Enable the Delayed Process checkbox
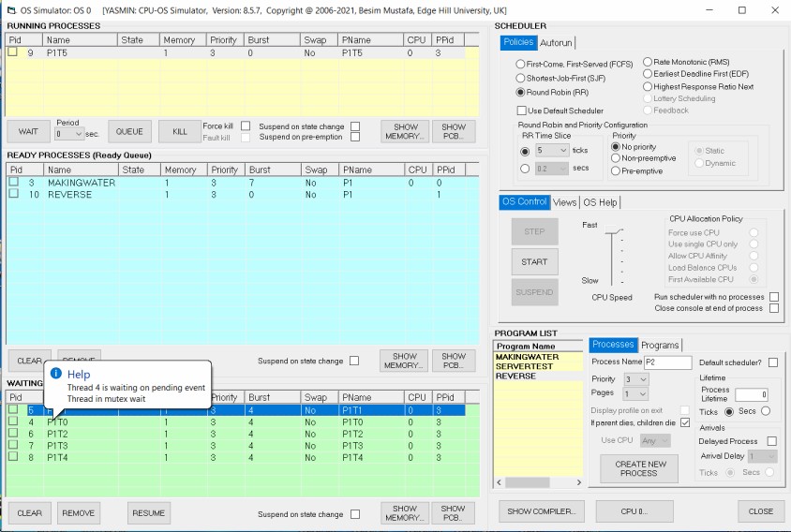Screen dimensions: 791x532 coord(772,441)
